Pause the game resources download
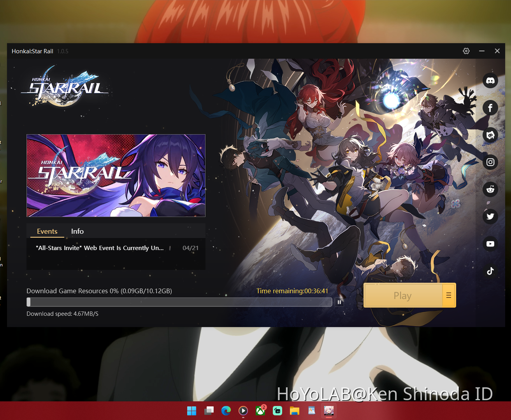The height and width of the screenshot is (420, 511). click(339, 302)
